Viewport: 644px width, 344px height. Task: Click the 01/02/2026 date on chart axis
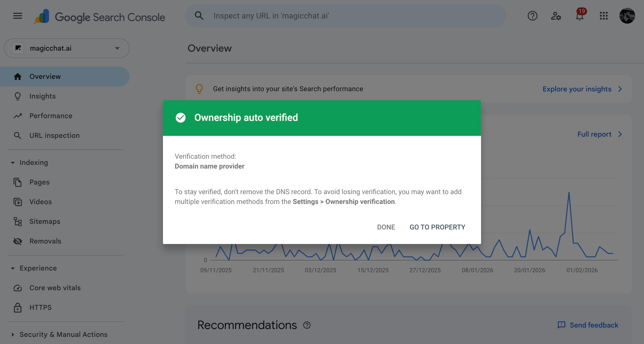pyautogui.click(x=582, y=270)
